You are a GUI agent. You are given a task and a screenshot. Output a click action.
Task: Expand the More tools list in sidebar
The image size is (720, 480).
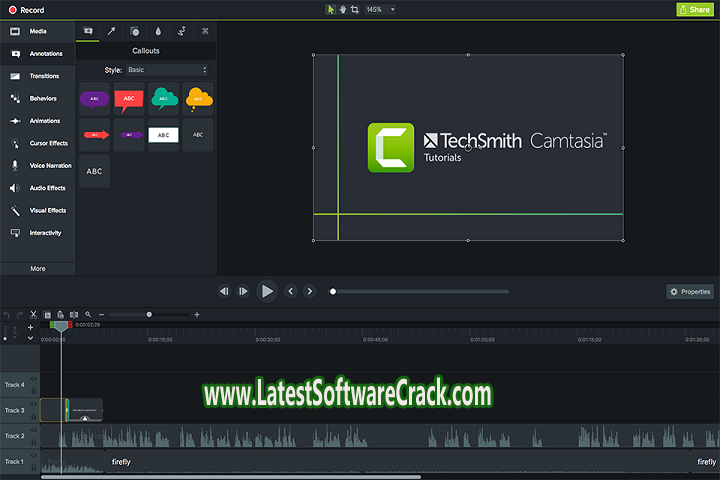38,268
